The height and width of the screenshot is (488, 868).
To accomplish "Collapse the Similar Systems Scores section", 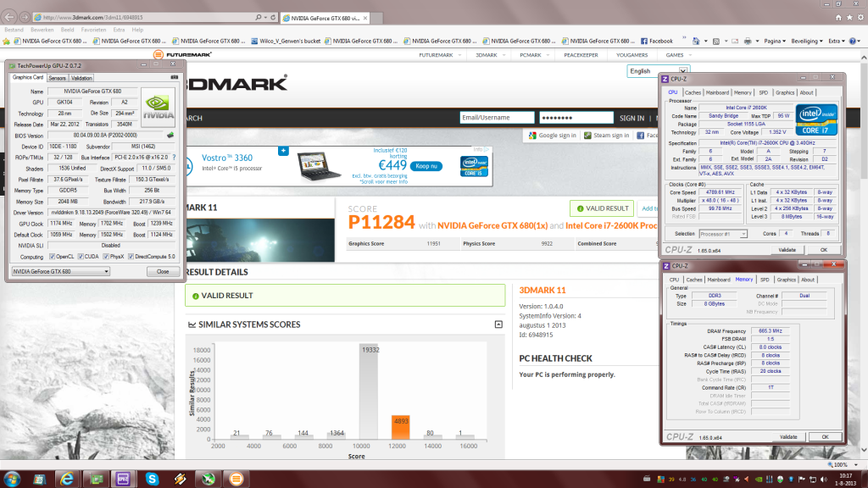I will tap(498, 324).
